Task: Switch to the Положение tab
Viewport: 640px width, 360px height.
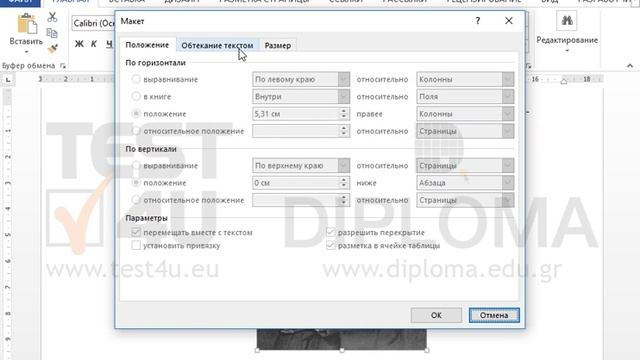Action: pos(147,45)
